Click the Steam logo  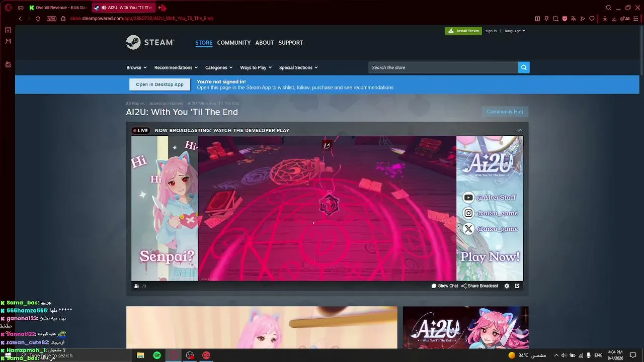point(150,42)
